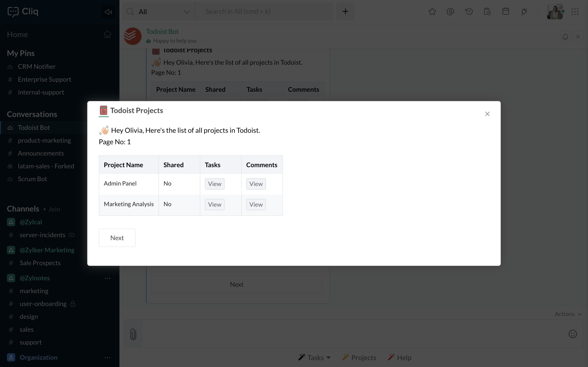The height and width of the screenshot is (367, 588).
Task: Click the history/recent icon in toolbar
Action: pos(469,11)
